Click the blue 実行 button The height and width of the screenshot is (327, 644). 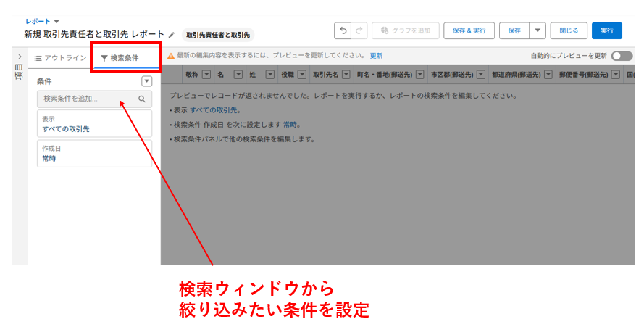(x=606, y=31)
